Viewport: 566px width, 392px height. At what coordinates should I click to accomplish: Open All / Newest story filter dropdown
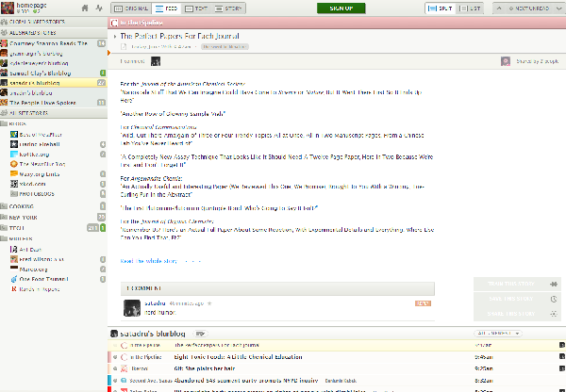pos(498,334)
